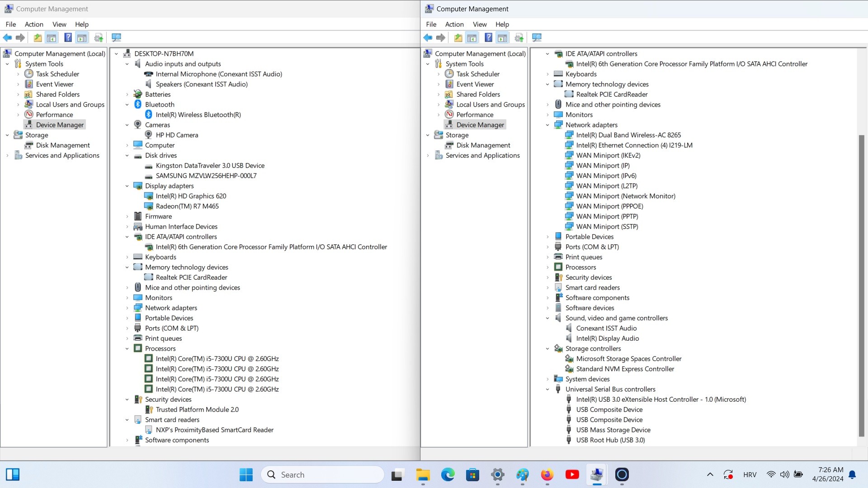
Task: Click the Back arrow in left window toolbar
Action: pyautogui.click(x=7, y=38)
